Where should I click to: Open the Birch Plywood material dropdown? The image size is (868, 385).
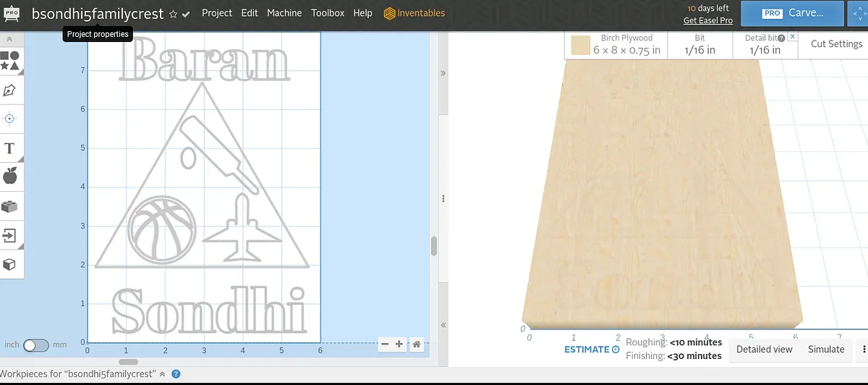(x=615, y=45)
